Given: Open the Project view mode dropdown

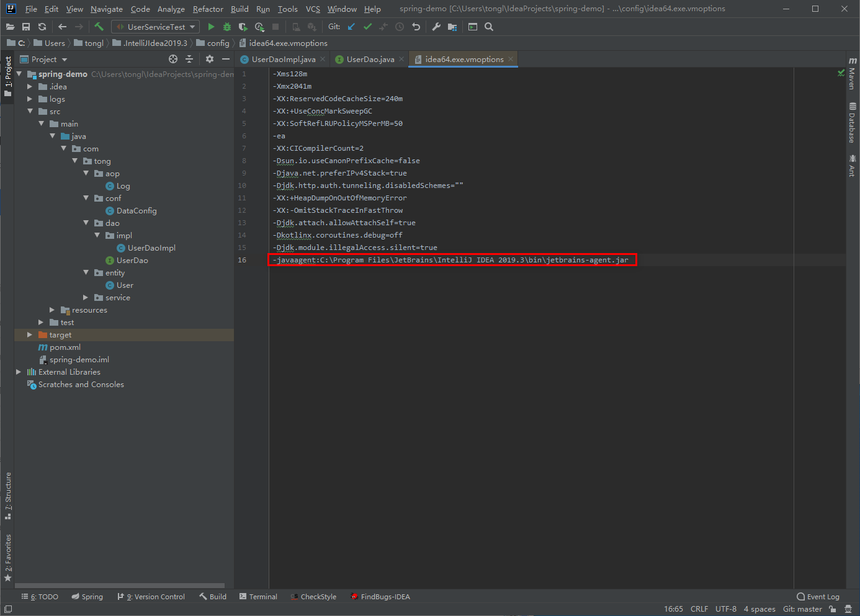Looking at the screenshot, I should [50, 59].
